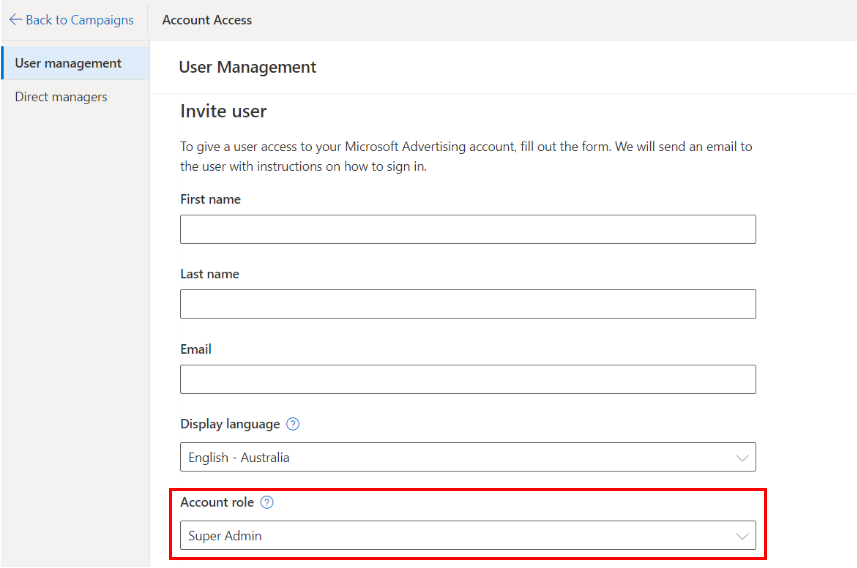Screen dimensions: 857x568
Task: Click the invite instructions paragraph text
Action: point(466,156)
